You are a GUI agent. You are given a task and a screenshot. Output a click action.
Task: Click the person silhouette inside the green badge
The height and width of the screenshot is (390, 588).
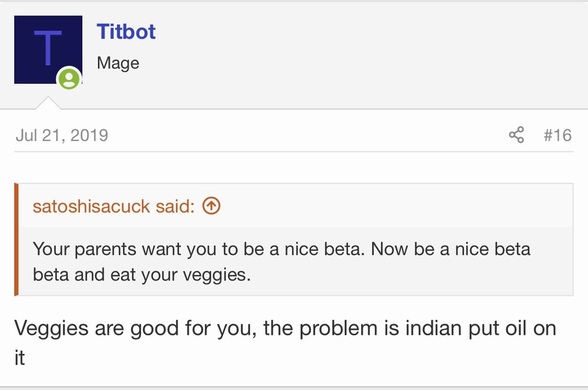(69, 79)
